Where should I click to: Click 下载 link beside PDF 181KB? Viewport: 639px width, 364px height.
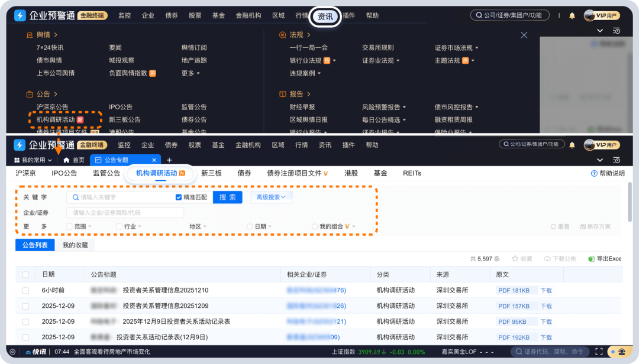546,290
